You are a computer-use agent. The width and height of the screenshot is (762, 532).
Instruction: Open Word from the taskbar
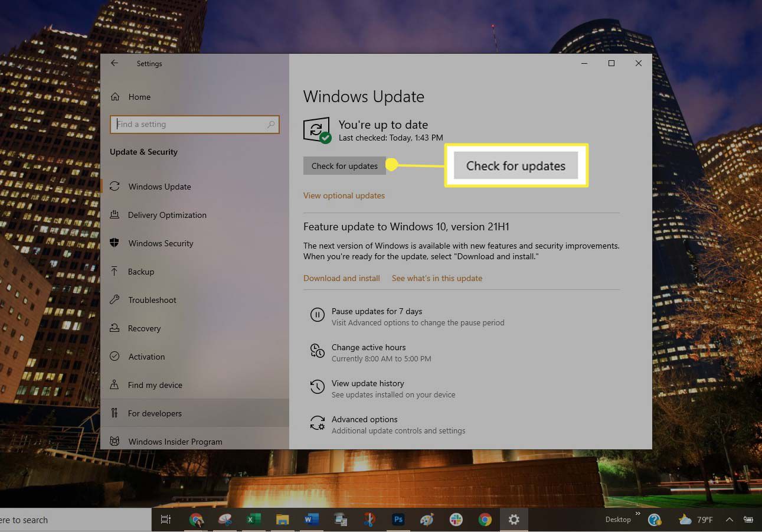[311, 520]
